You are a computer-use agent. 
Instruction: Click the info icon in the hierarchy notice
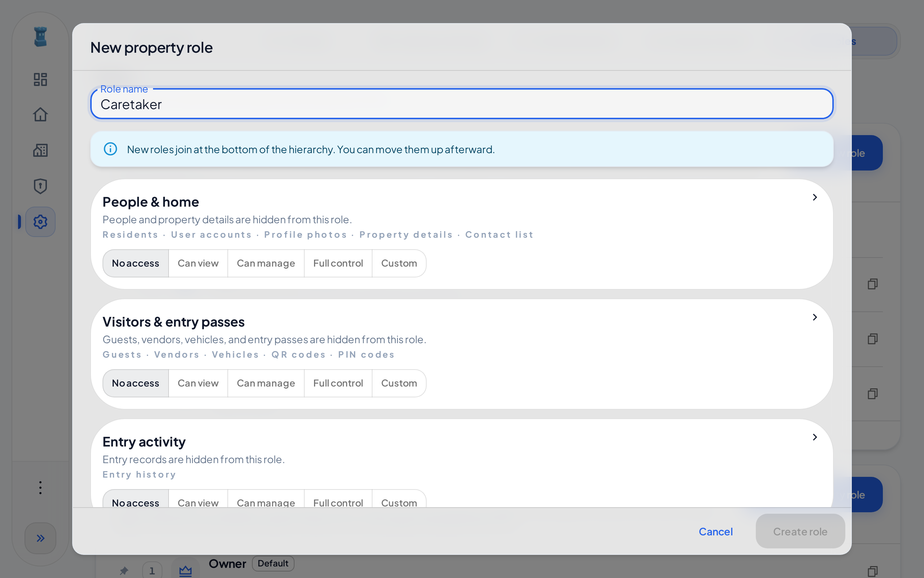point(110,149)
